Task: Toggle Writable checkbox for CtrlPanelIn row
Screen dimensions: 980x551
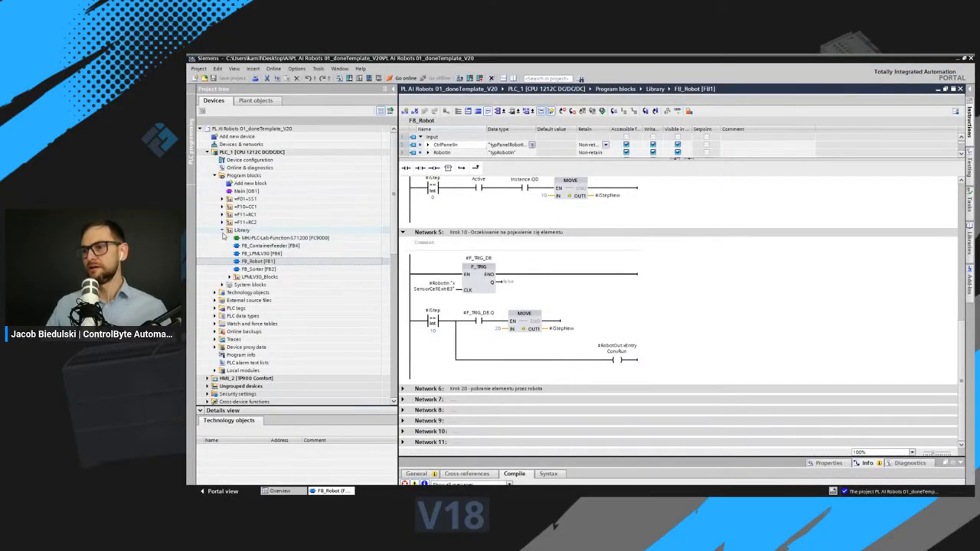Action: tap(652, 145)
